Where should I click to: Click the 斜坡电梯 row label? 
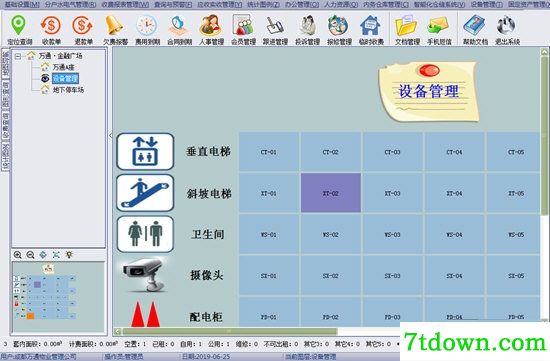[x=209, y=193]
